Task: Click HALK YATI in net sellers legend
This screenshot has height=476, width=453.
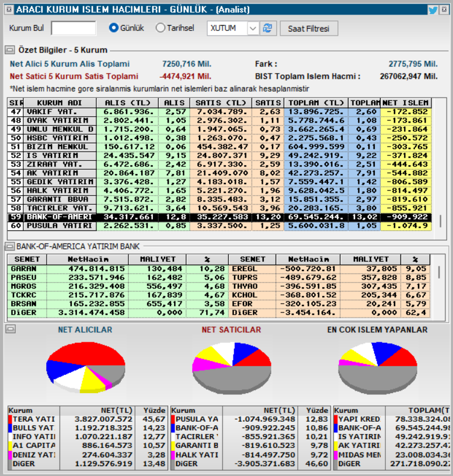Action: coord(197,455)
